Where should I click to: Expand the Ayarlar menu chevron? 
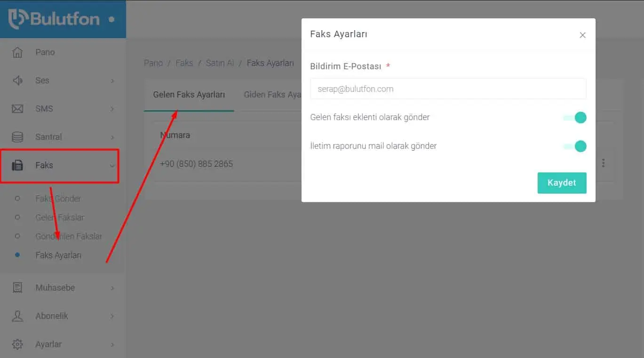coord(112,344)
